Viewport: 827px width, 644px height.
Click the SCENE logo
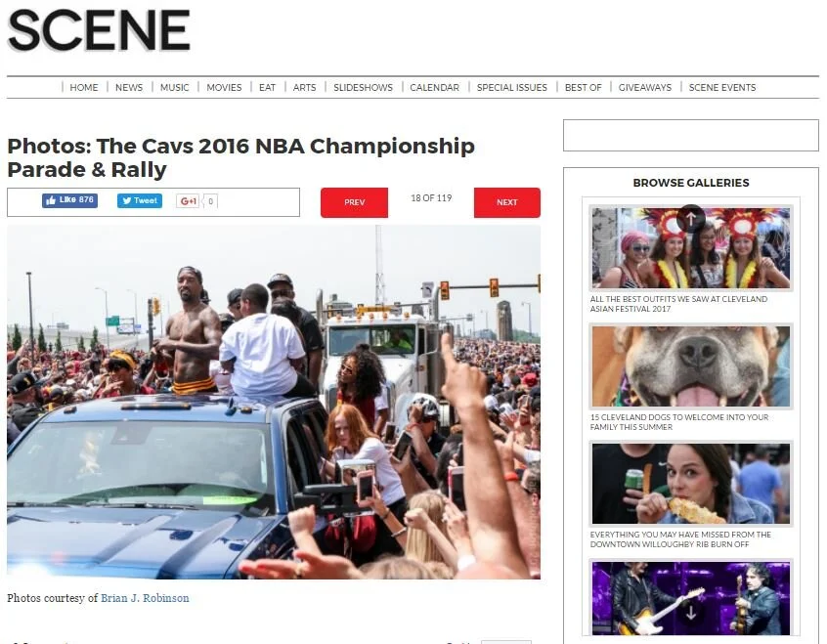(x=99, y=30)
